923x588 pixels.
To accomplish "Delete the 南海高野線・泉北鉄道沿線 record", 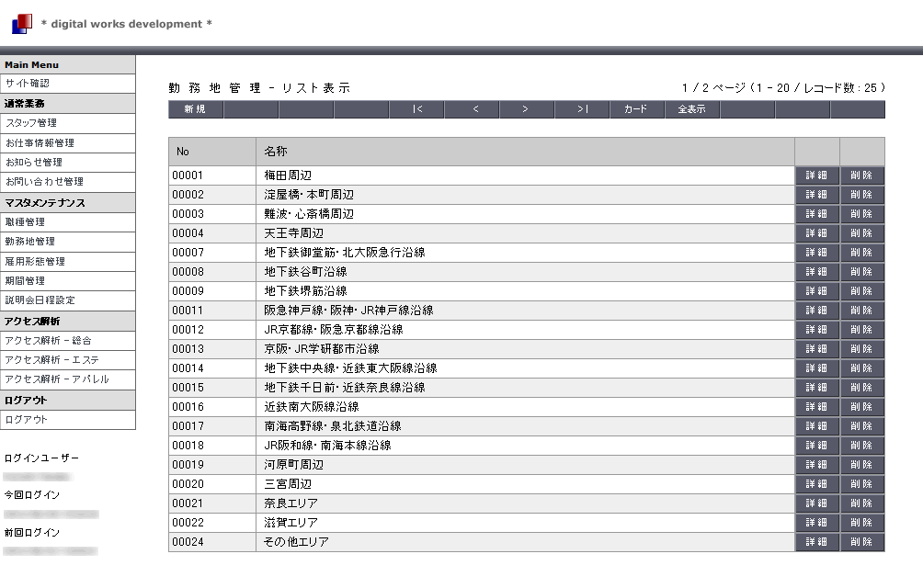I will [861, 426].
